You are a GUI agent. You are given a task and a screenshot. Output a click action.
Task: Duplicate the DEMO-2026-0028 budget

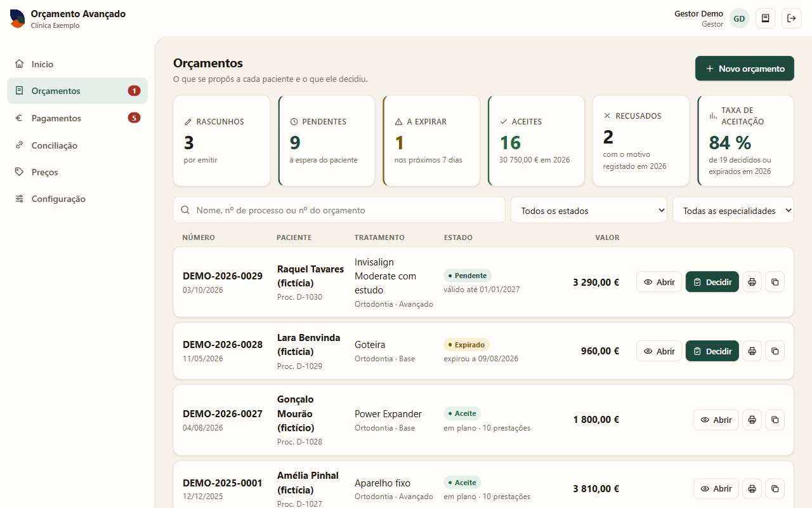tap(775, 351)
